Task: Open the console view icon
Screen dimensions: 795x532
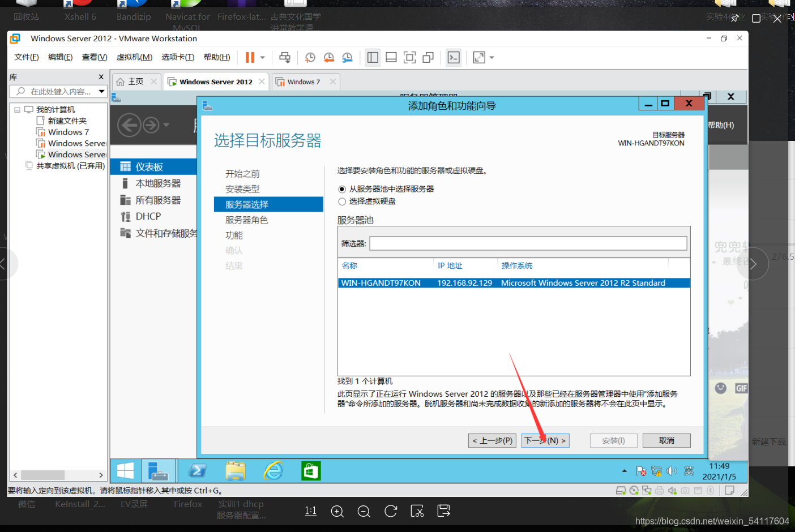Action: [x=454, y=57]
